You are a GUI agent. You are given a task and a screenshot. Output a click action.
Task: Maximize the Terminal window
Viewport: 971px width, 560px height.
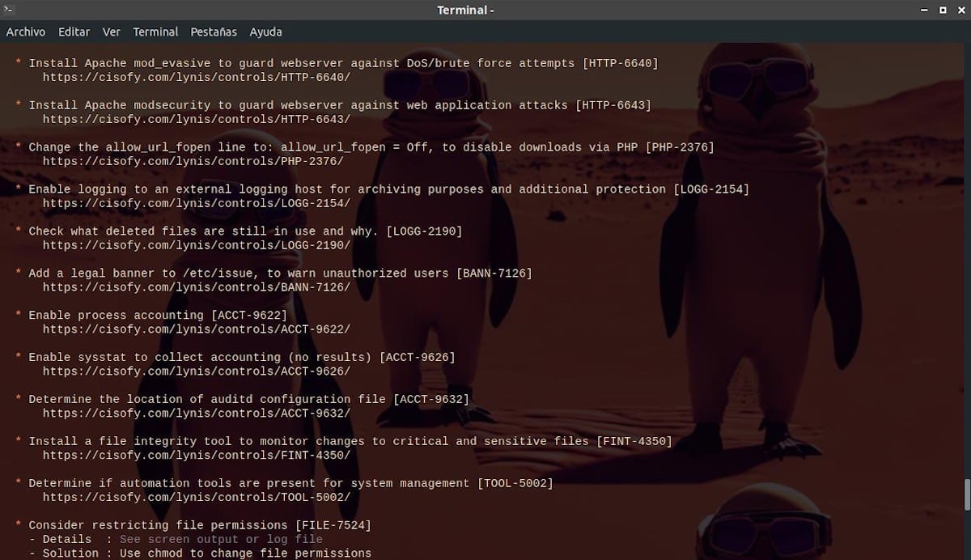(x=943, y=10)
